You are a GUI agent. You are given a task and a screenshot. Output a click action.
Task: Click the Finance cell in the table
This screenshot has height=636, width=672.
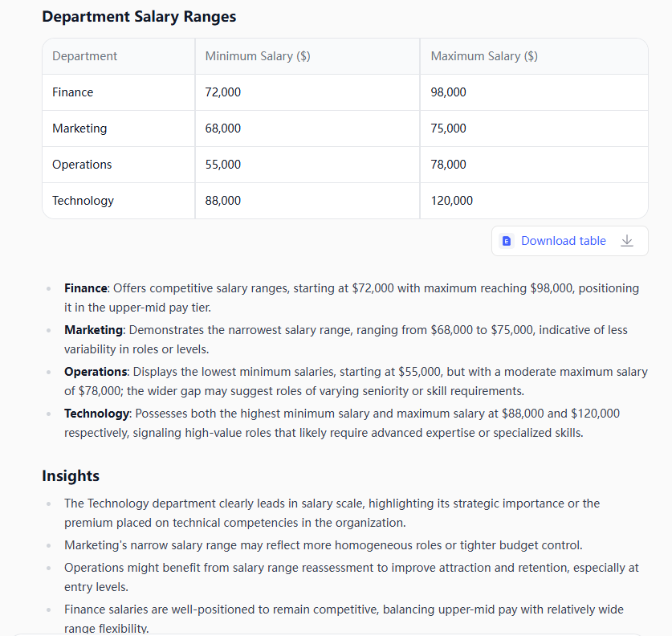coord(72,92)
